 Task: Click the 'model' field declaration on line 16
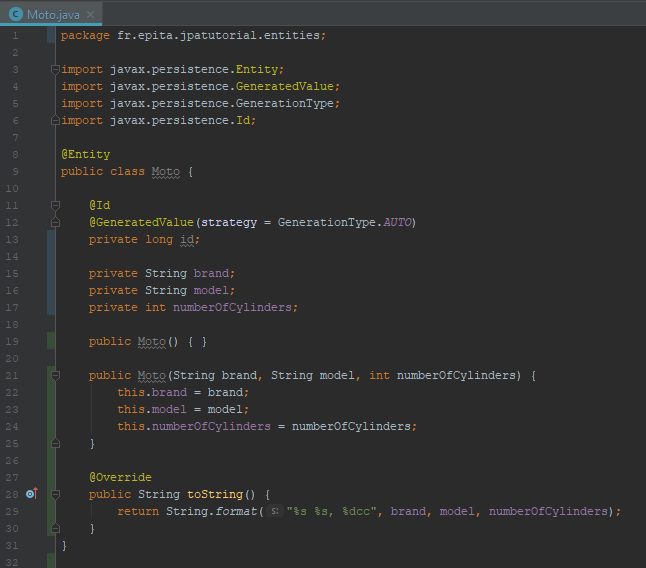(211, 290)
